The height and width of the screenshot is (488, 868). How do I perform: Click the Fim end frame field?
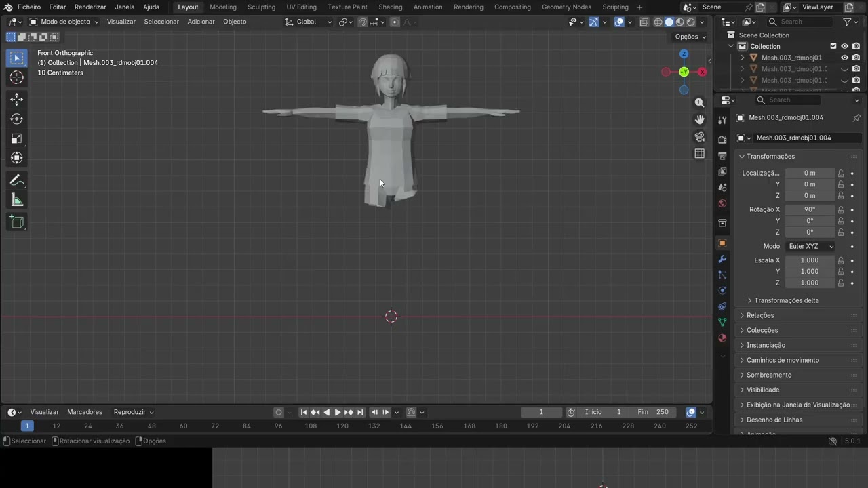click(654, 412)
